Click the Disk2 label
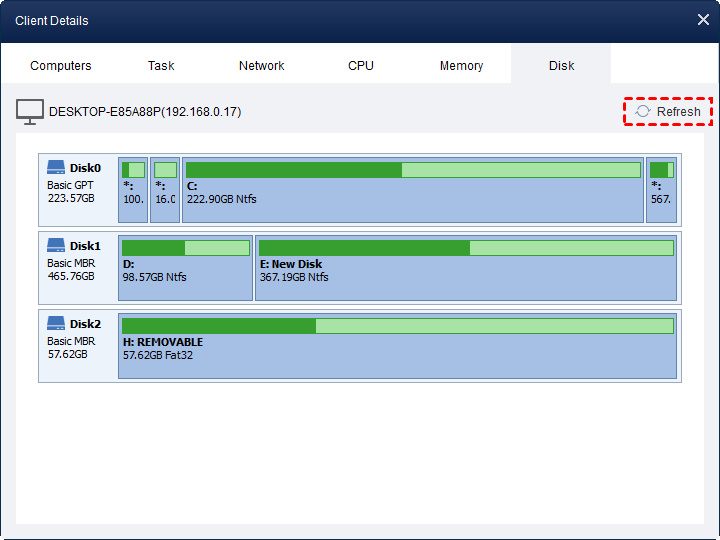Screen dimensions: 720x540 pyautogui.click(x=85, y=324)
